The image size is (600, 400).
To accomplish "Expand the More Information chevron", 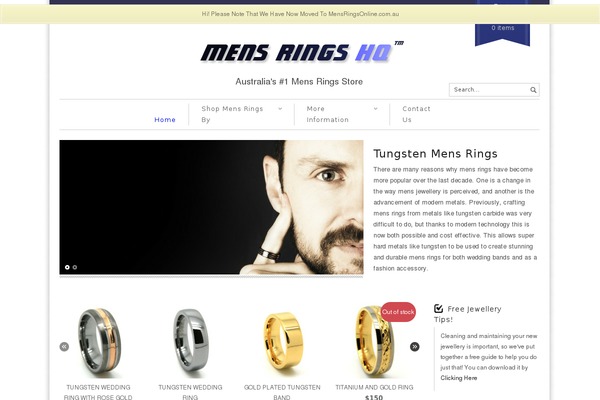I will (x=375, y=109).
